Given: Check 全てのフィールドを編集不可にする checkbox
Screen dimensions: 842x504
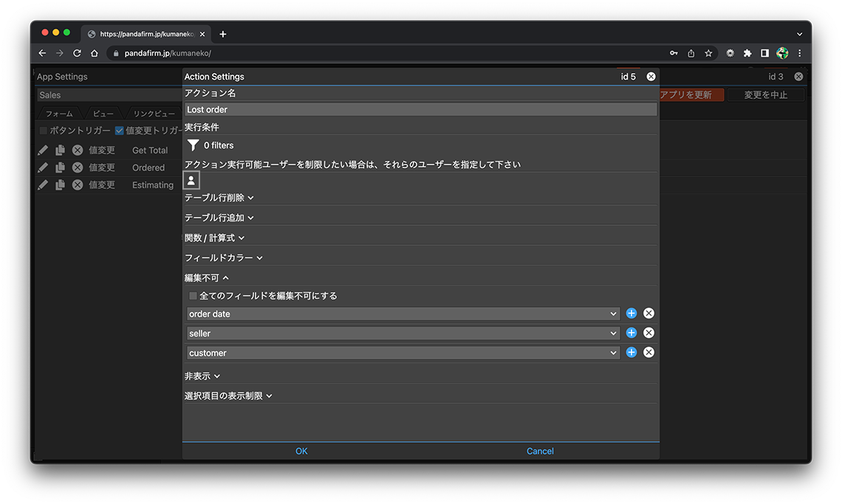Looking at the screenshot, I should (194, 296).
